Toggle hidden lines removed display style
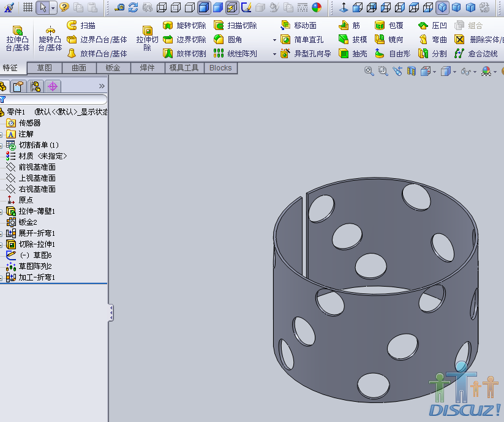Image resolution: width=504 pixels, height=422 pixels. [x=190, y=7]
